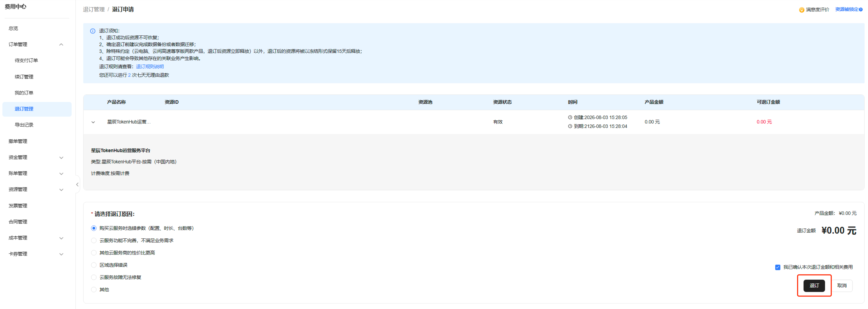
Task: Click the help icon beside 资源被锁定
Action: click(x=861, y=10)
